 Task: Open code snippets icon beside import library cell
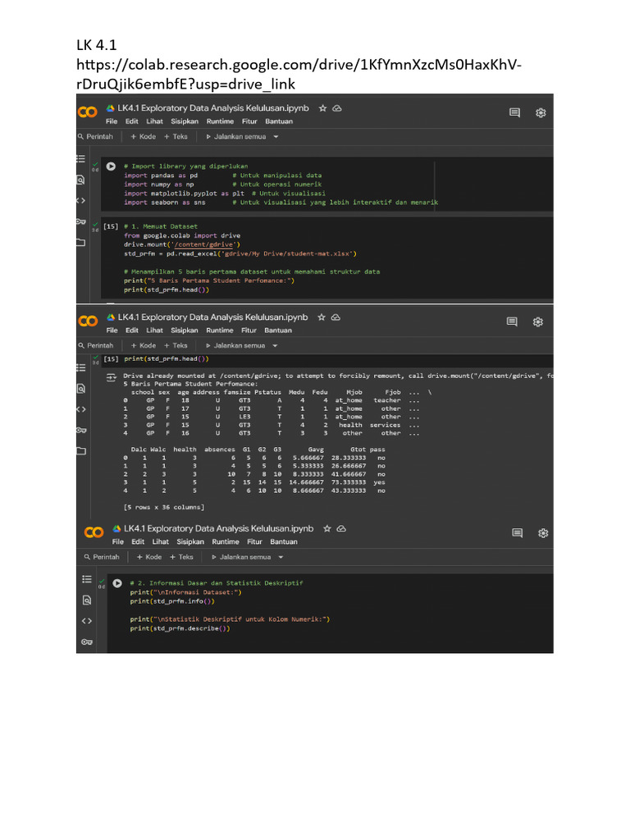coord(81,200)
